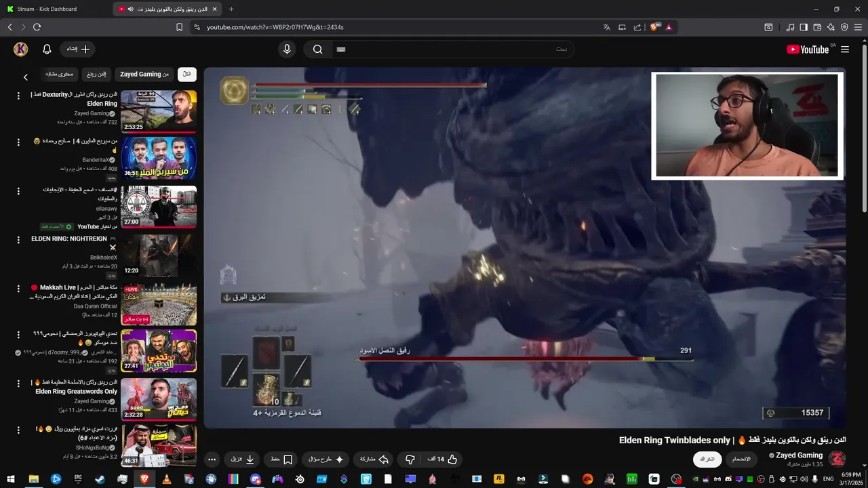Viewport: 868px width, 488px height.
Task: Open the Dexterity Elden Ring thumbnail
Action: click(x=159, y=111)
